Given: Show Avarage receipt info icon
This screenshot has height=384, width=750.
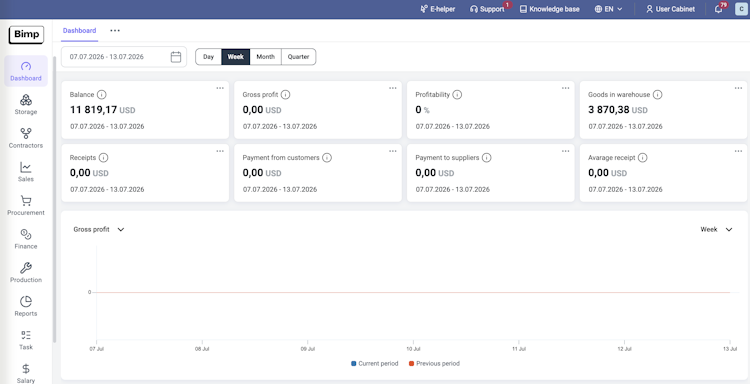Looking at the screenshot, I should pyautogui.click(x=643, y=157).
